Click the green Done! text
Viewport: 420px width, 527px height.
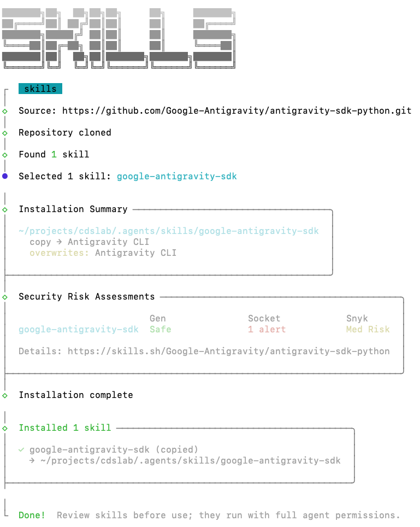tap(32, 515)
